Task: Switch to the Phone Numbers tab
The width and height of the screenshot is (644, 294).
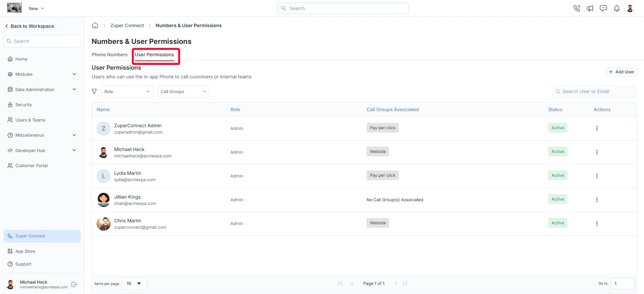Action: pyautogui.click(x=110, y=55)
